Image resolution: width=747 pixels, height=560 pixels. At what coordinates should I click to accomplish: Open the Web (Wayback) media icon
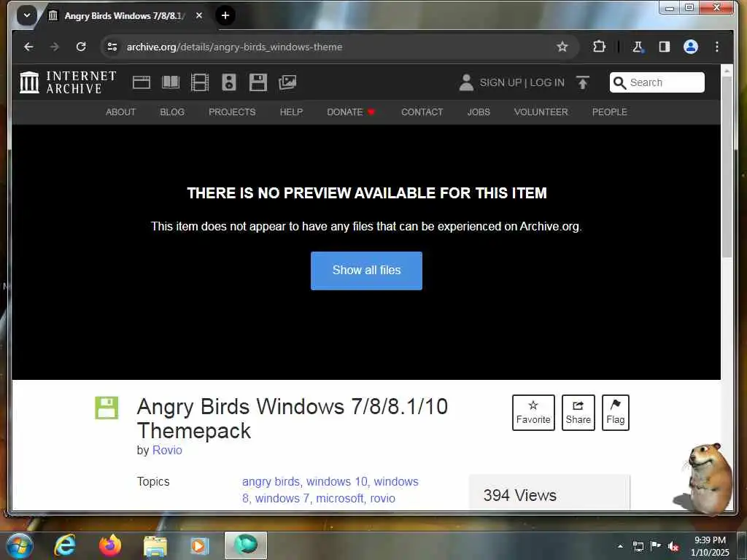(142, 82)
